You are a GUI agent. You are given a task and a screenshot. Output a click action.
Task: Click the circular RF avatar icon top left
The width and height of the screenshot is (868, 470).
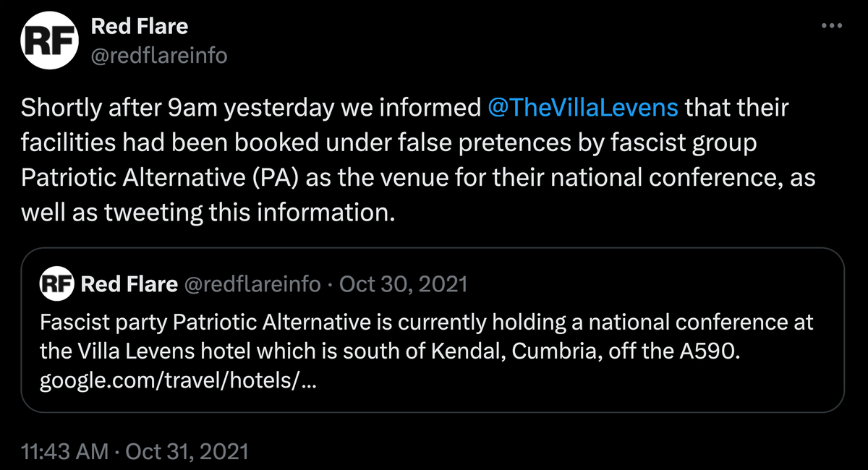pos(48,40)
